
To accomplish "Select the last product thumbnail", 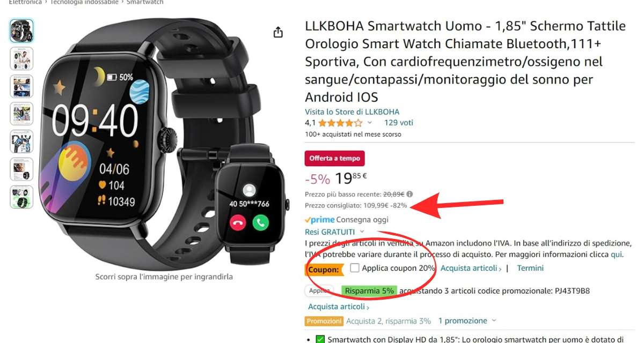I will point(21,197).
